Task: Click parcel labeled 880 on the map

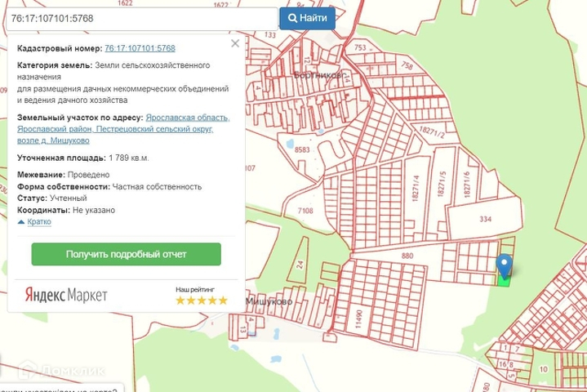Action: (x=407, y=256)
